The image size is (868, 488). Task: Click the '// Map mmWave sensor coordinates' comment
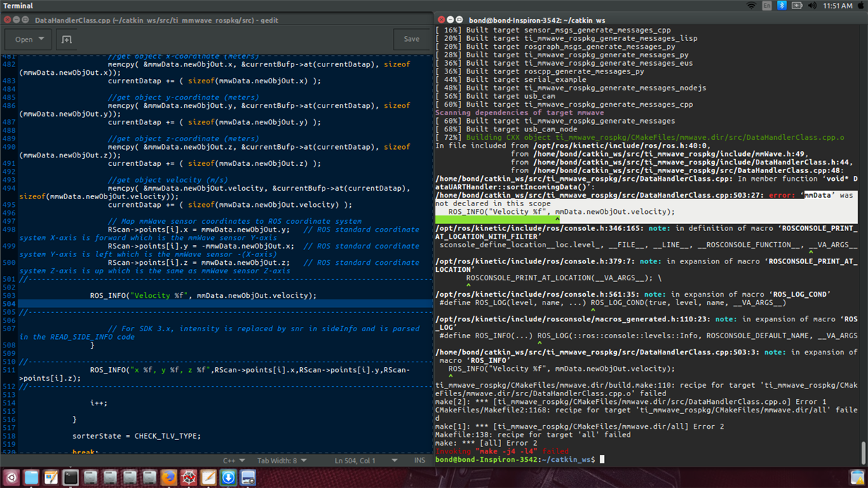pyautogui.click(x=235, y=221)
